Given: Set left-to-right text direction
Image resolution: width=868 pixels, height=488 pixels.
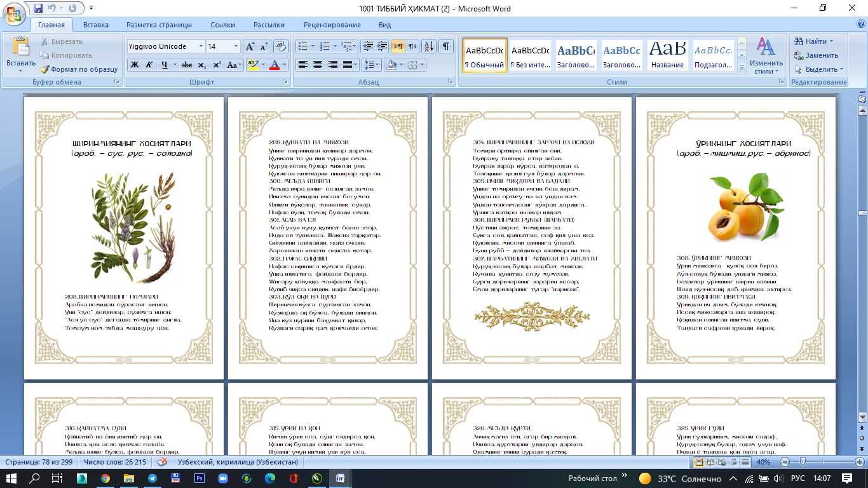Looking at the screenshot, I should click(398, 46).
